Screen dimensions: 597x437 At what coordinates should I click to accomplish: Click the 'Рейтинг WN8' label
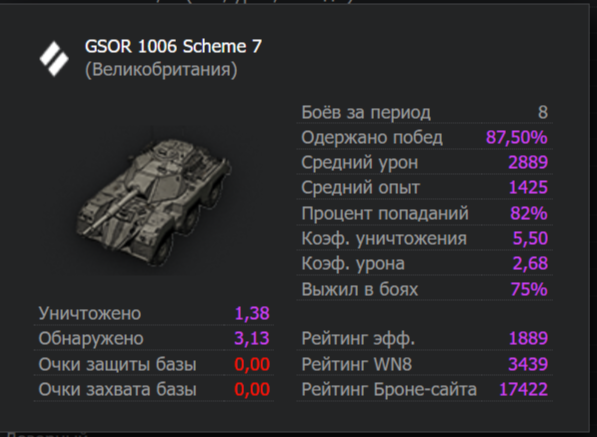pyautogui.click(x=357, y=364)
